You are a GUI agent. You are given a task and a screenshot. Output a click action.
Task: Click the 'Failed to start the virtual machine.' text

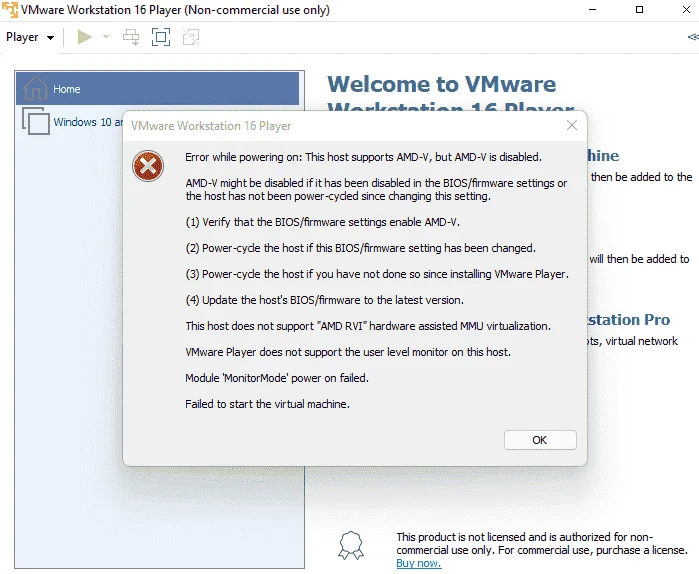(267, 404)
